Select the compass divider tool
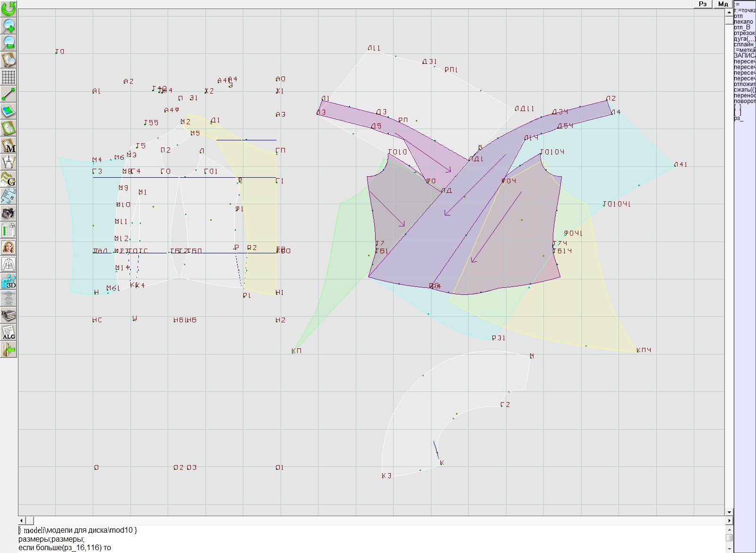This screenshot has width=756, height=553. pyautogui.click(x=9, y=163)
